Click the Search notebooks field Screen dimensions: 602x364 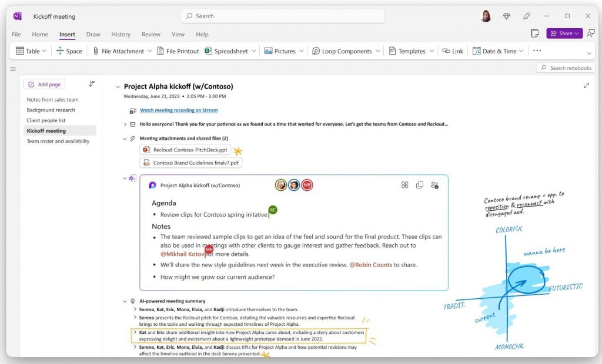pos(566,68)
